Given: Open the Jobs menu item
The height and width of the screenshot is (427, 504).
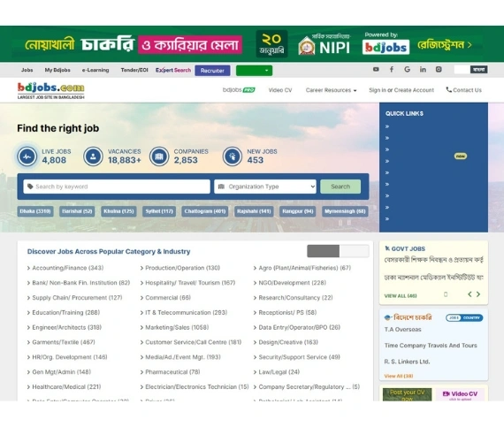Looking at the screenshot, I should click(x=27, y=70).
